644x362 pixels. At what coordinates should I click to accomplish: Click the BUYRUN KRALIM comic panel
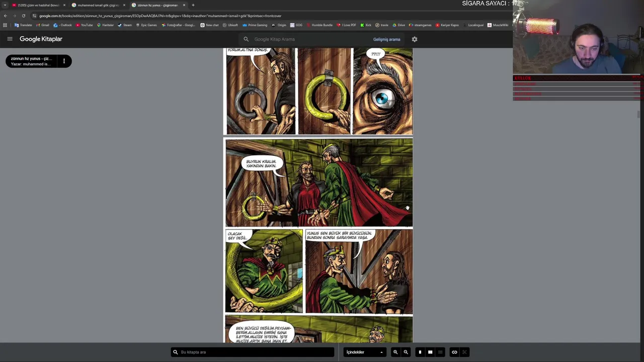pos(319,183)
